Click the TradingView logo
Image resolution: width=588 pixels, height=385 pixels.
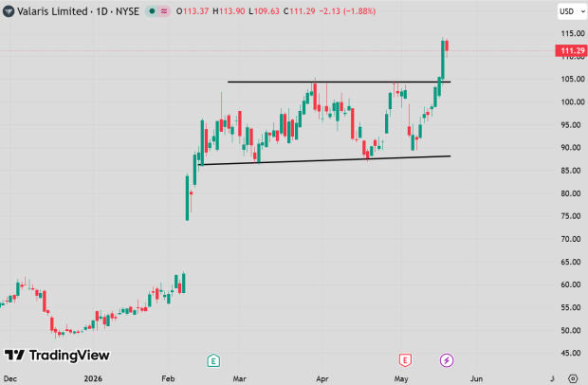click(x=57, y=355)
